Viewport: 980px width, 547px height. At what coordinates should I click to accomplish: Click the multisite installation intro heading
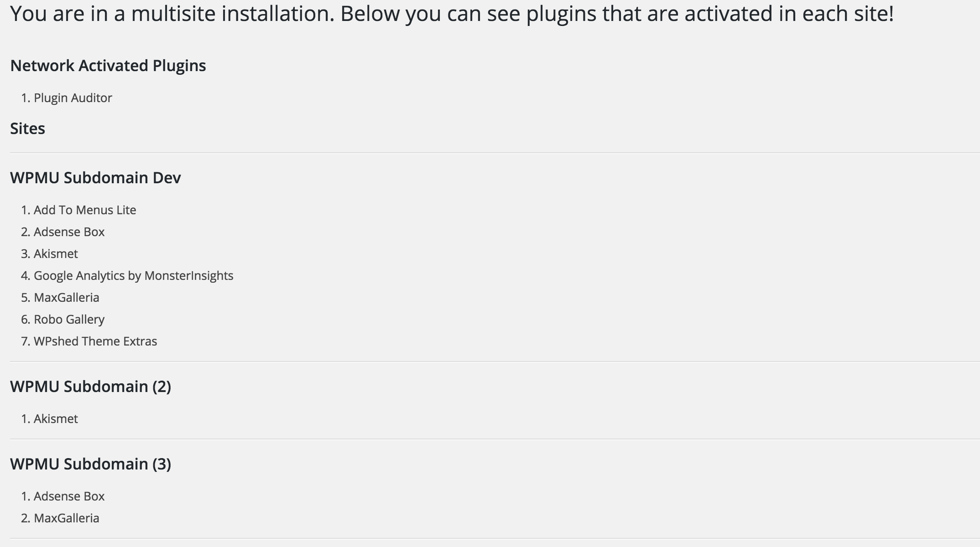[x=452, y=14]
